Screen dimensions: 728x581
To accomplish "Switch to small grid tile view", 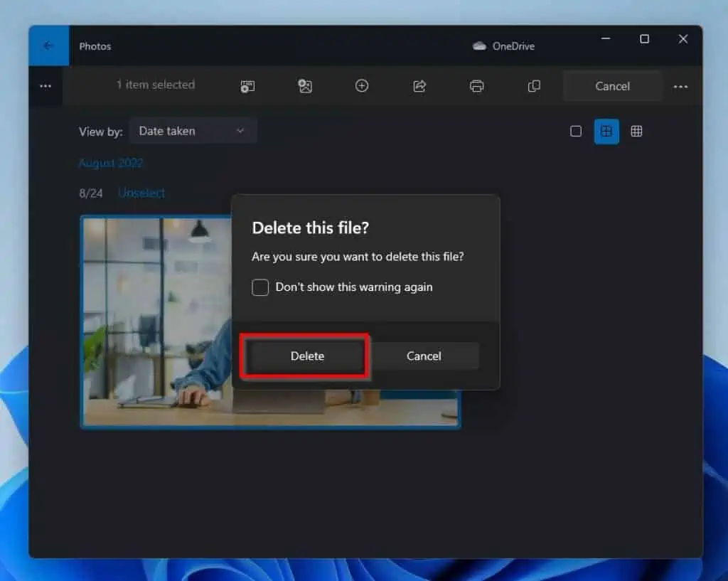I will [636, 132].
